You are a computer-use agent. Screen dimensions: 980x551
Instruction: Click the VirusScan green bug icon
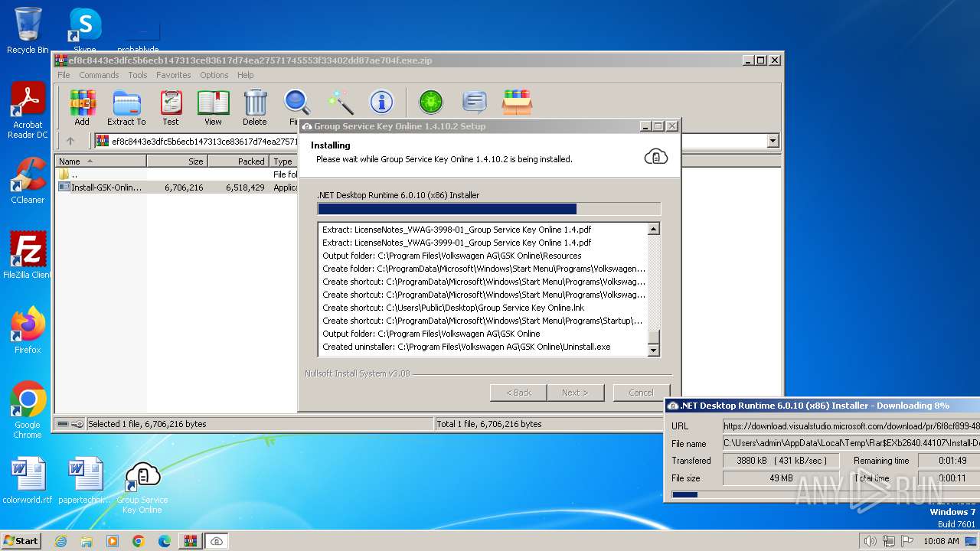click(x=431, y=102)
